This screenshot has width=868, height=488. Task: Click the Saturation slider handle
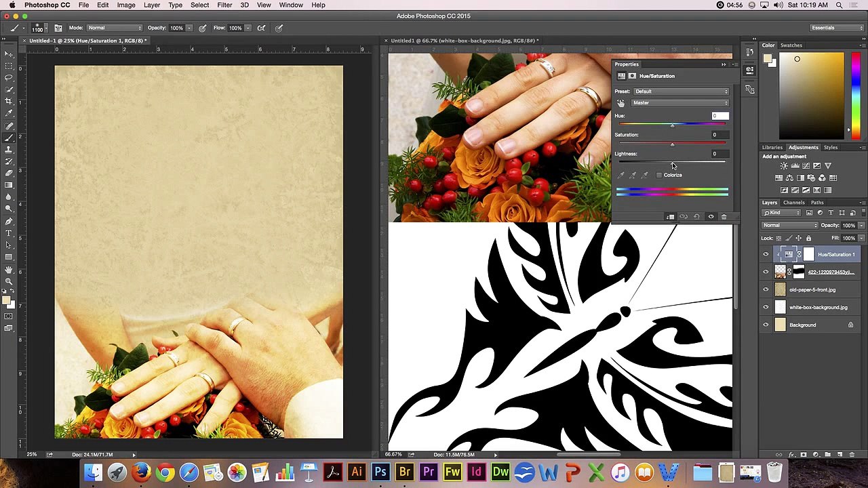click(x=672, y=144)
